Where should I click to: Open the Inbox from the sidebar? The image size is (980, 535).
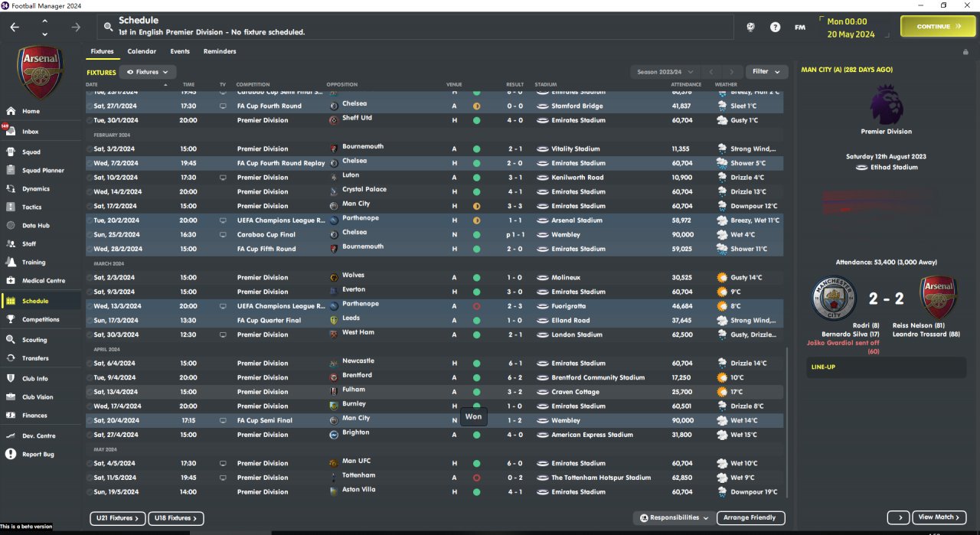31,132
